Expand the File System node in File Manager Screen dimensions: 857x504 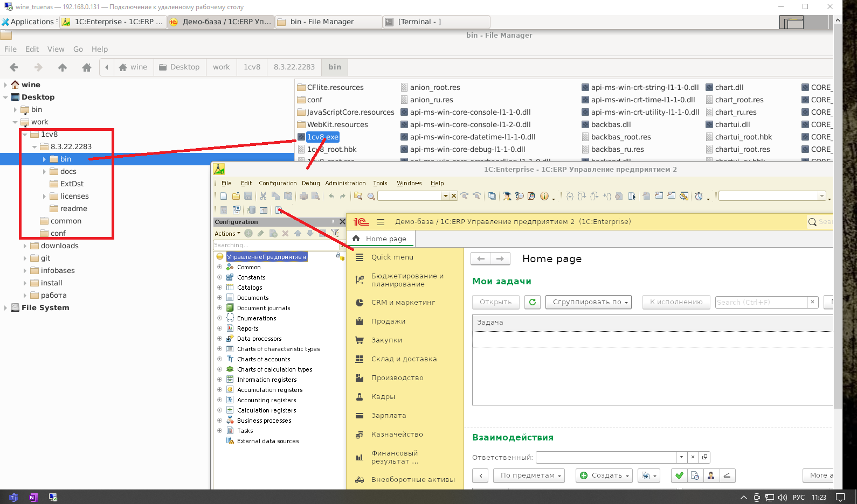pos(5,308)
